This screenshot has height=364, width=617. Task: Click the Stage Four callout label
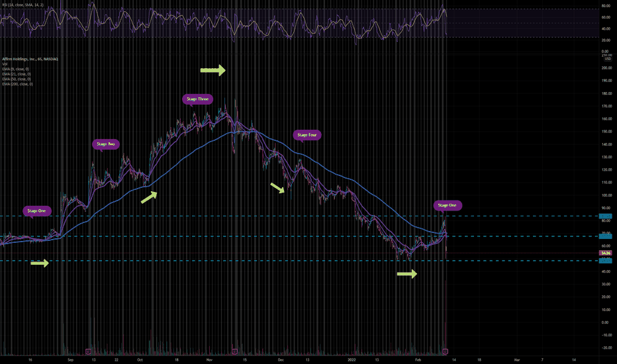pyautogui.click(x=307, y=135)
